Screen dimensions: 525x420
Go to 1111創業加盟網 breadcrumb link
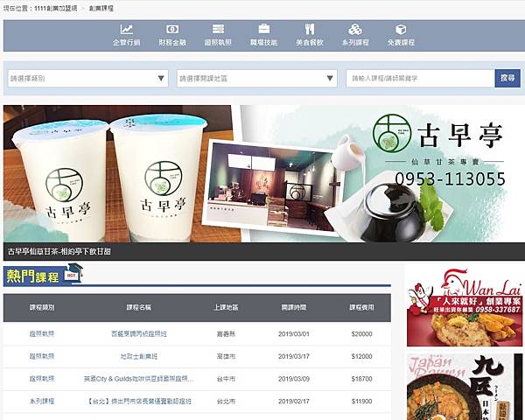click(x=56, y=8)
